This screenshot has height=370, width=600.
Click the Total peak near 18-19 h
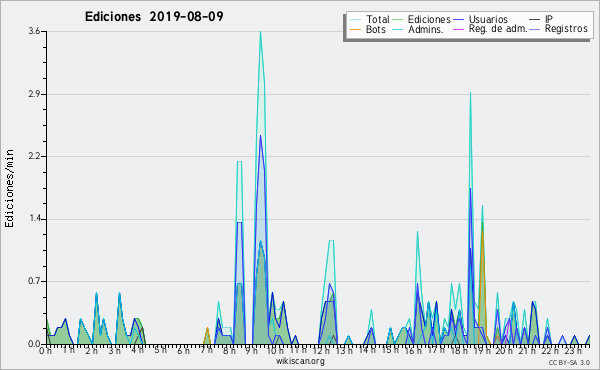(470, 93)
